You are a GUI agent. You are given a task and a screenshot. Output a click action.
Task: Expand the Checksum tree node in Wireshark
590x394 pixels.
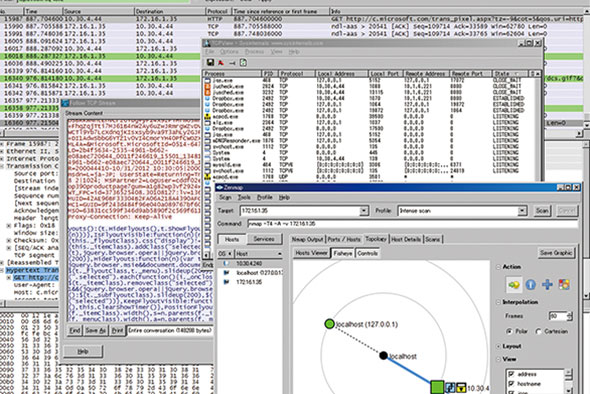[x=9, y=240]
